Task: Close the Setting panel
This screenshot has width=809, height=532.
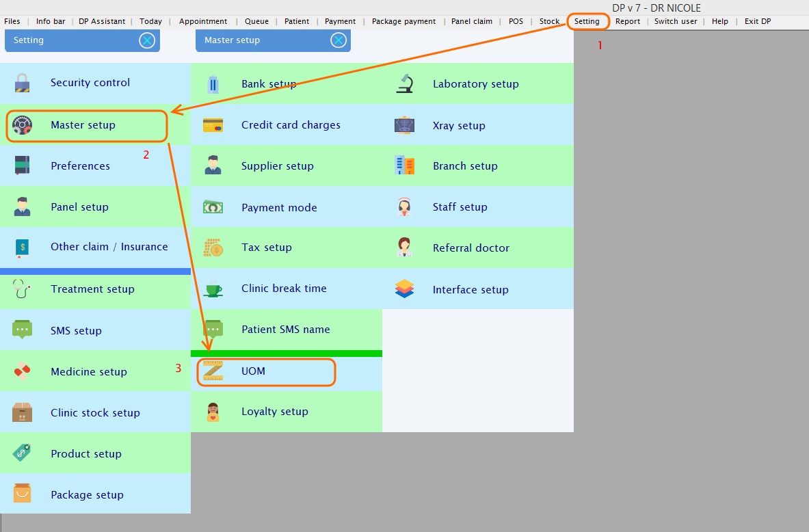Action: click(x=147, y=40)
